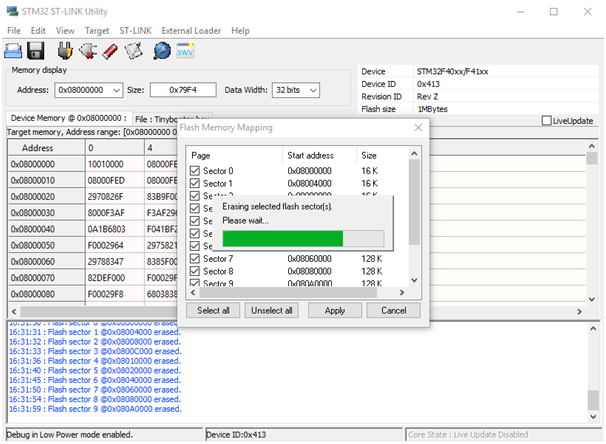Toggle the Sector 7 checkbox
This screenshot has height=444, width=606.
click(195, 259)
